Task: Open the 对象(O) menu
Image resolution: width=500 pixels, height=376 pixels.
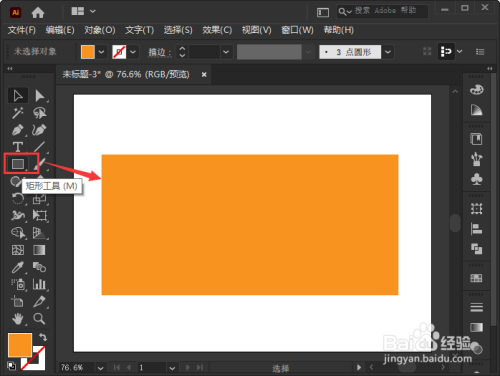Action: point(99,30)
